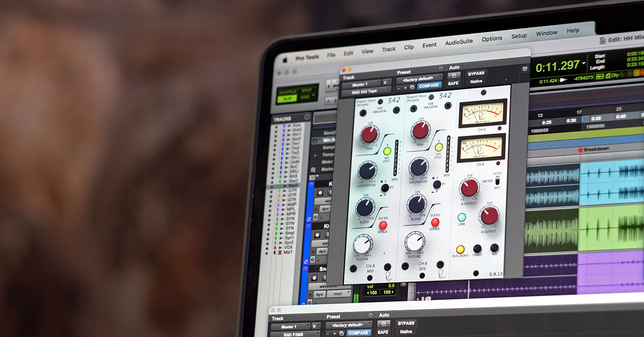
Task: Click the A Output red knob
Action: point(469,187)
